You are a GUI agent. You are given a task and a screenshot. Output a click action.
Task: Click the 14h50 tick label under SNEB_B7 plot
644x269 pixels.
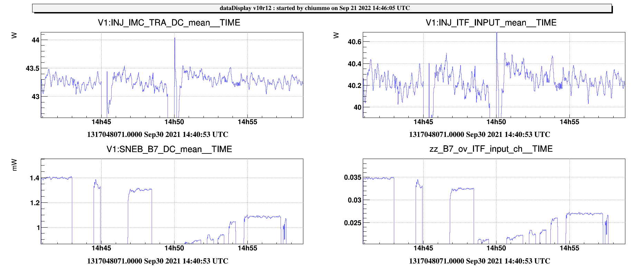pyautogui.click(x=174, y=248)
